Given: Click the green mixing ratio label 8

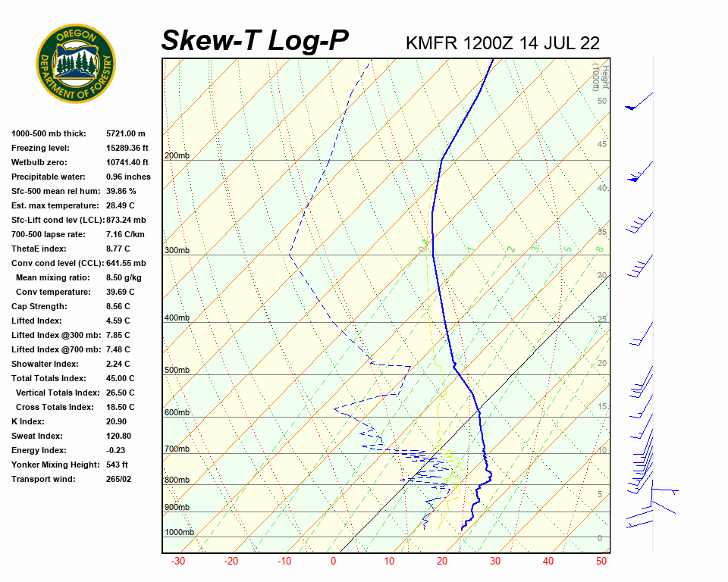Looking at the screenshot, I should (598, 249).
